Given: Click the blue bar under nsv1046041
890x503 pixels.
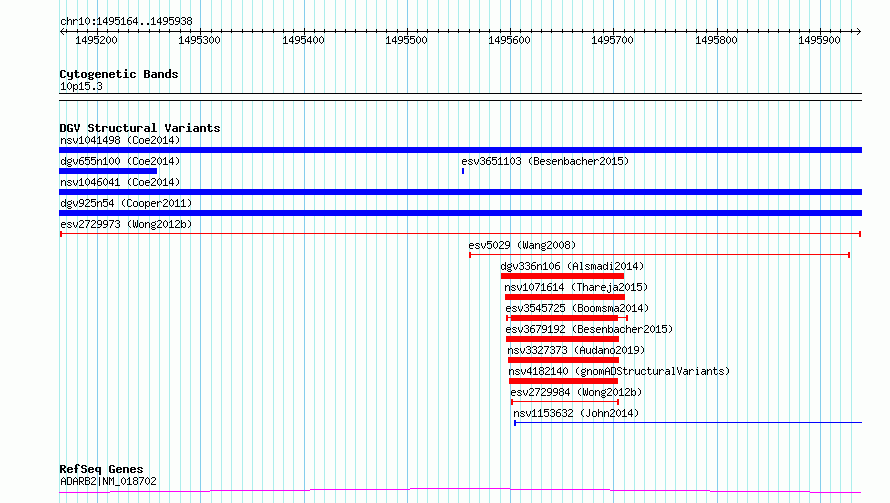Looking at the screenshot, I should (x=460, y=192).
